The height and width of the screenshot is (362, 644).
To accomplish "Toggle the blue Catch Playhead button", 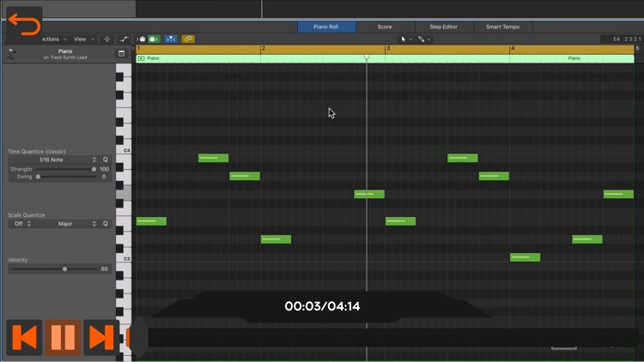I will tap(171, 39).
